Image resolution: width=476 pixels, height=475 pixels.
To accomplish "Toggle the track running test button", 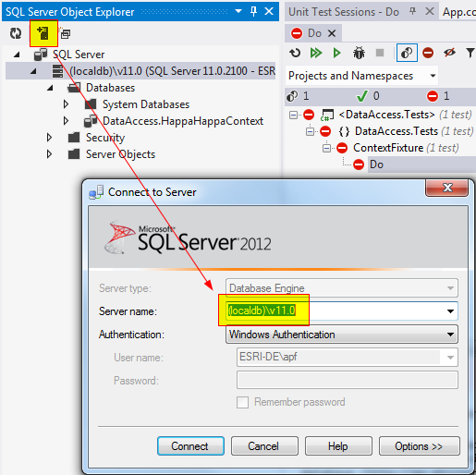I will (x=407, y=53).
